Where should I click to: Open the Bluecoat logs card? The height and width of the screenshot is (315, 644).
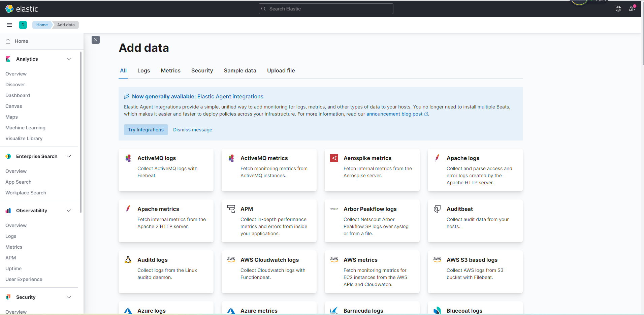coord(475,308)
